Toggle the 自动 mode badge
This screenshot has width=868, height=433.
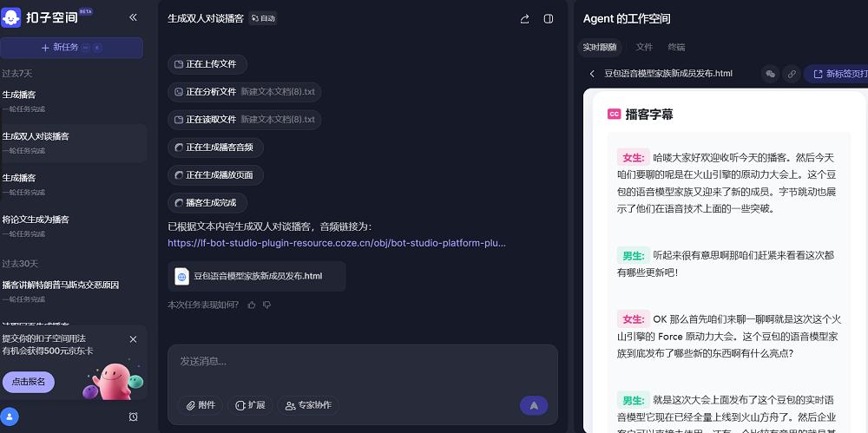click(263, 18)
